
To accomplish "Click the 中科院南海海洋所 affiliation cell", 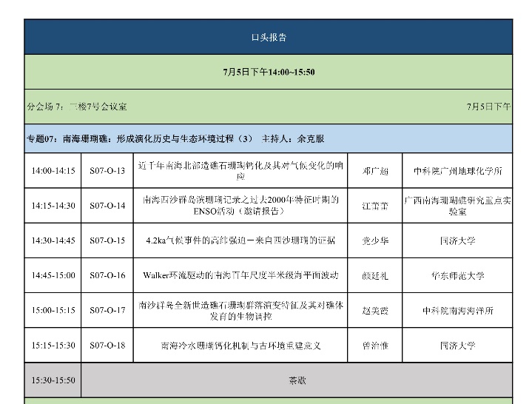I will tap(457, 310).
